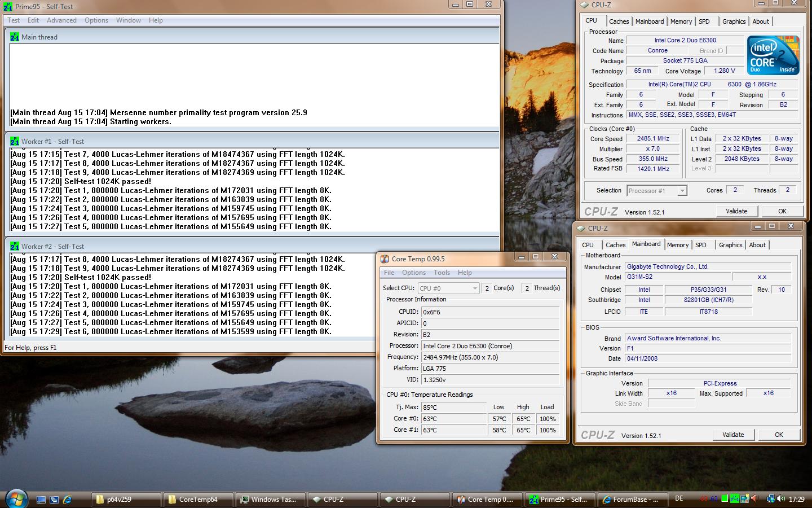Switch to Memory tab in CPU-Z processor window
The width and height of the screenshot is (812, 508).
coord(681,21)
